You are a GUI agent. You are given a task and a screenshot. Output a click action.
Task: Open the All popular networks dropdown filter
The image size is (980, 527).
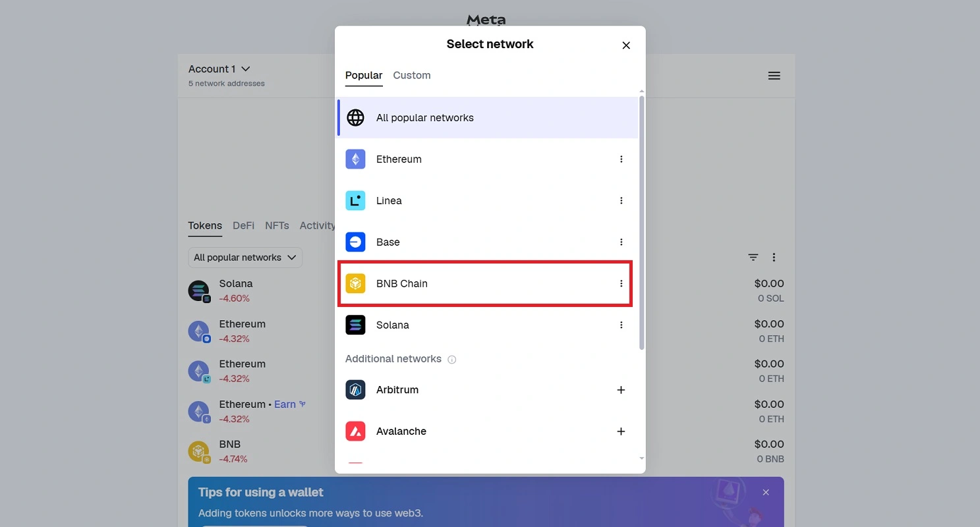pos(245,258)
